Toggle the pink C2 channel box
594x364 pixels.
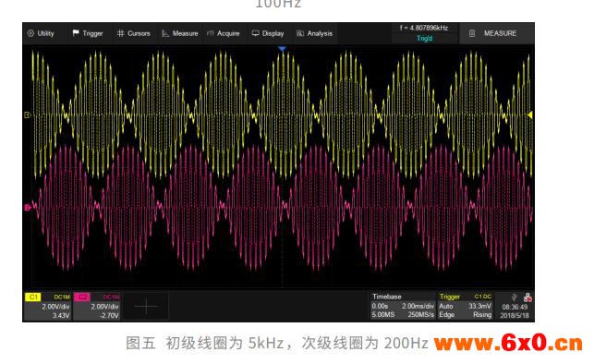[x=97, y=307]
